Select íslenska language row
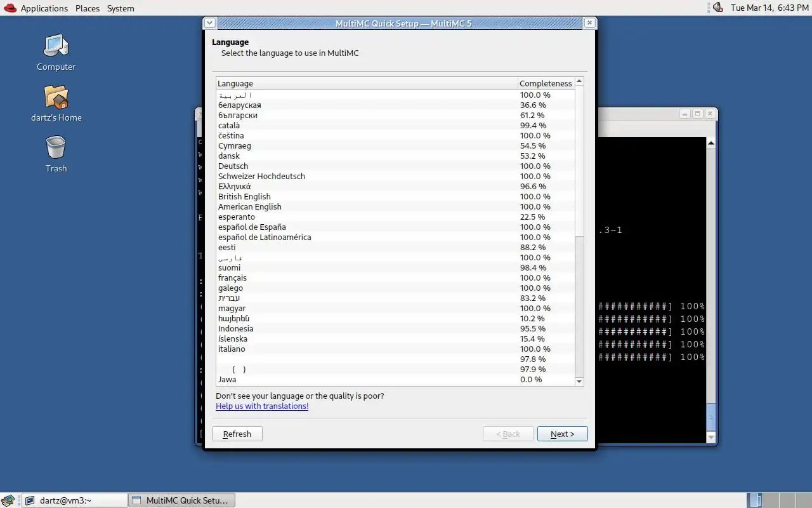 (395, 338)
